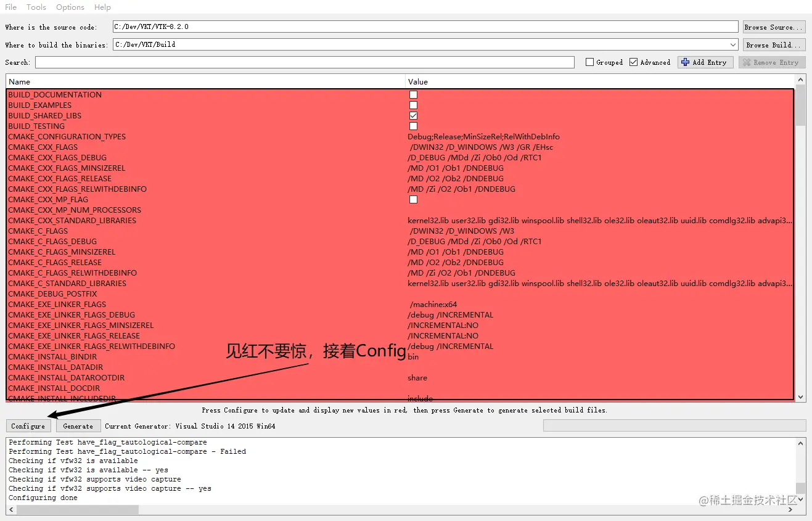Select the CMAKE_CXX_FLAGS_RELEASE entry name
Image resolution: width=812 pixels, height=521 pixels.
[x=60, y=178]
